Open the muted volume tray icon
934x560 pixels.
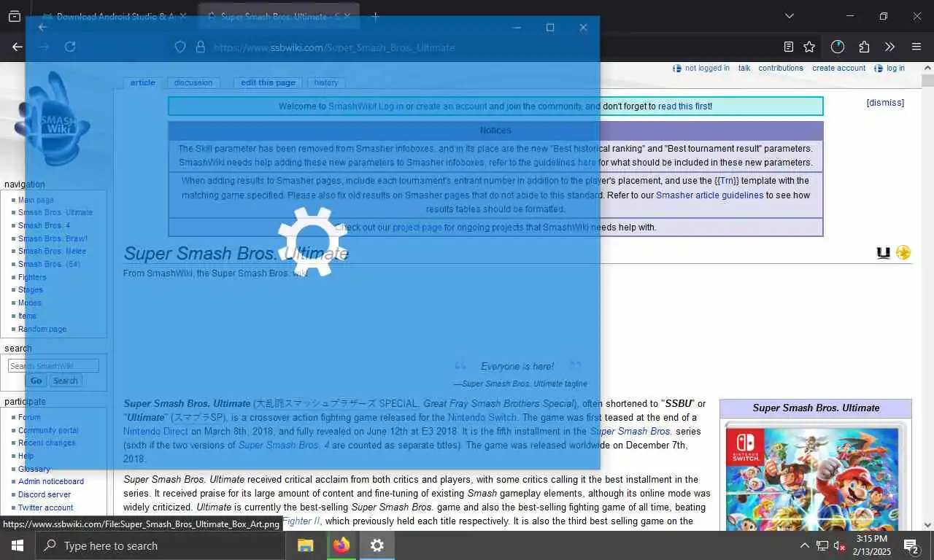coord(840,545)
